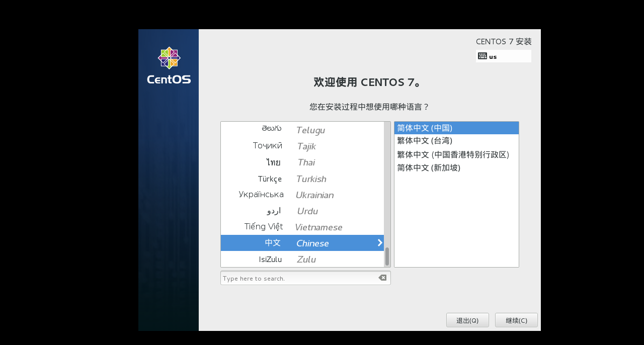Click the language list scrollbar handle

pyautogui.click(x=387, y=256)
